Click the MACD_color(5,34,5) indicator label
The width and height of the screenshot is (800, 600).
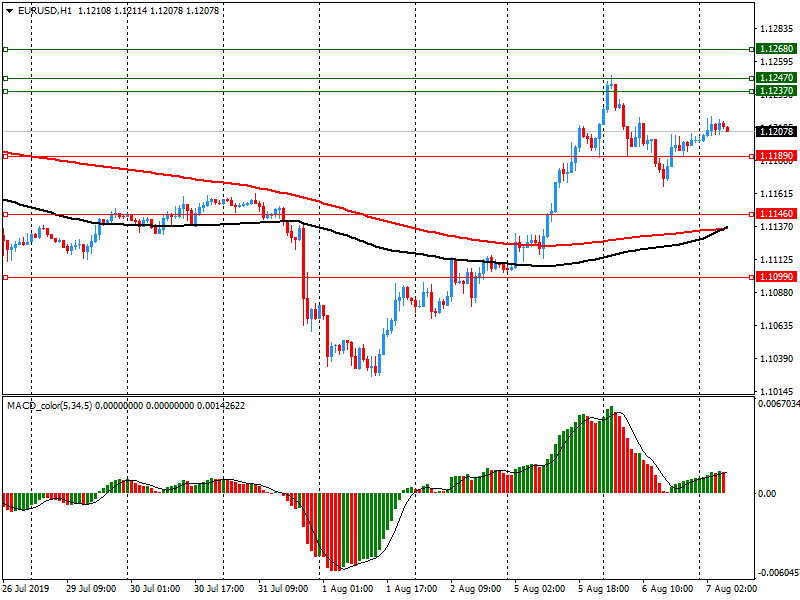[49, 406]
